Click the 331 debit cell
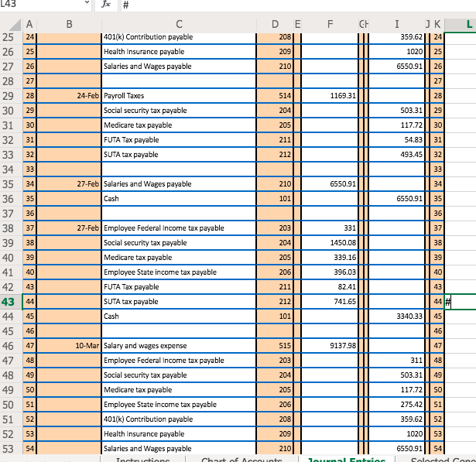 330,228
